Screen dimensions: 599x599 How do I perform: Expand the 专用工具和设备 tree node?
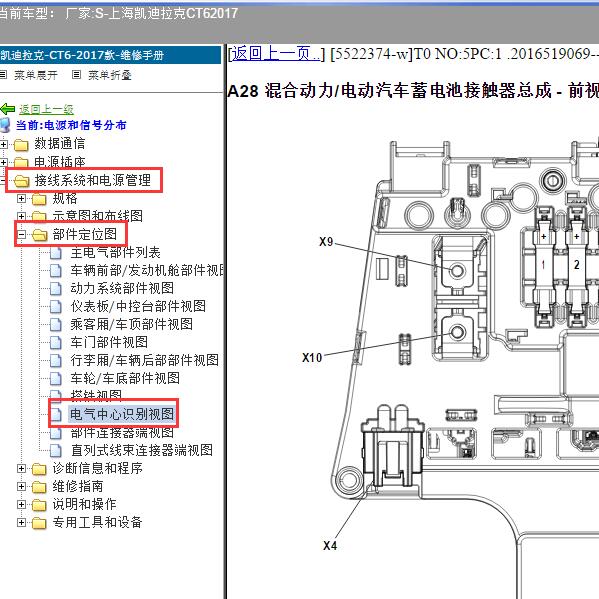[21, 522]
